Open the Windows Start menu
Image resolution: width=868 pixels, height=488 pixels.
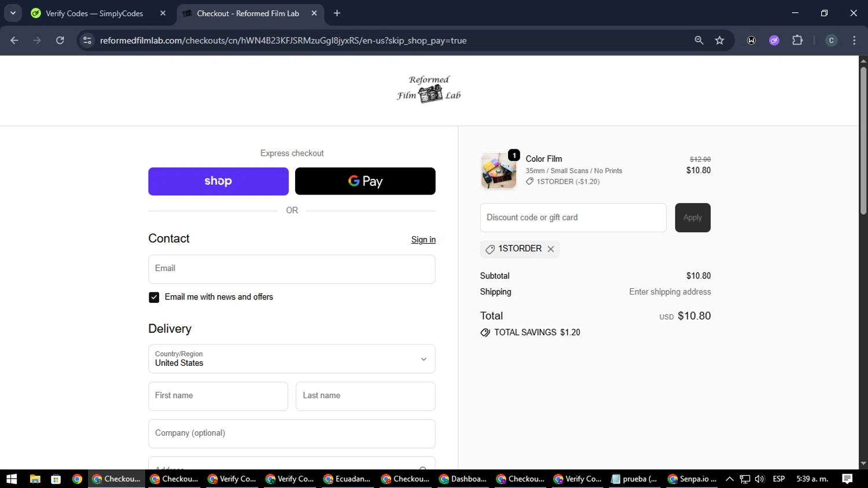tap(12, 479)
